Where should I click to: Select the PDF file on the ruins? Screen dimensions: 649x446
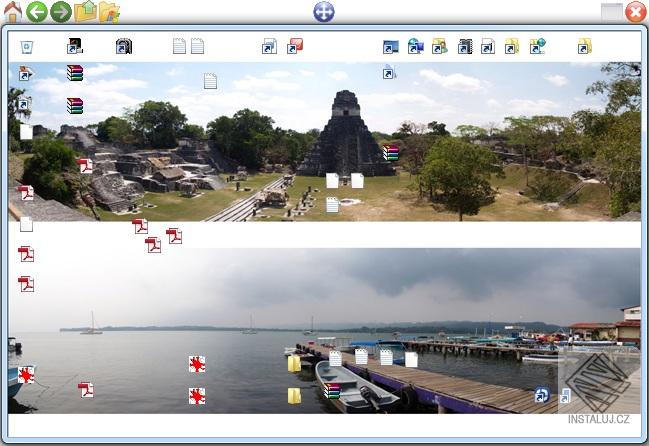[85, 165]
